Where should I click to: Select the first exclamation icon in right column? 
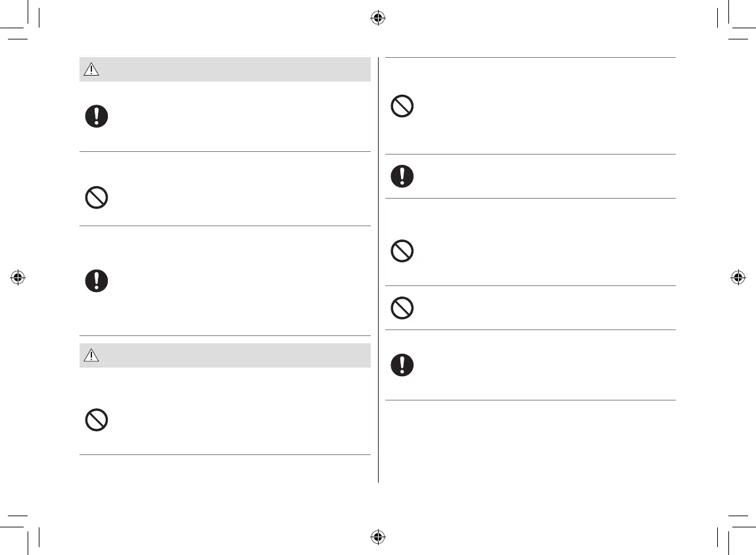[402, 176]
